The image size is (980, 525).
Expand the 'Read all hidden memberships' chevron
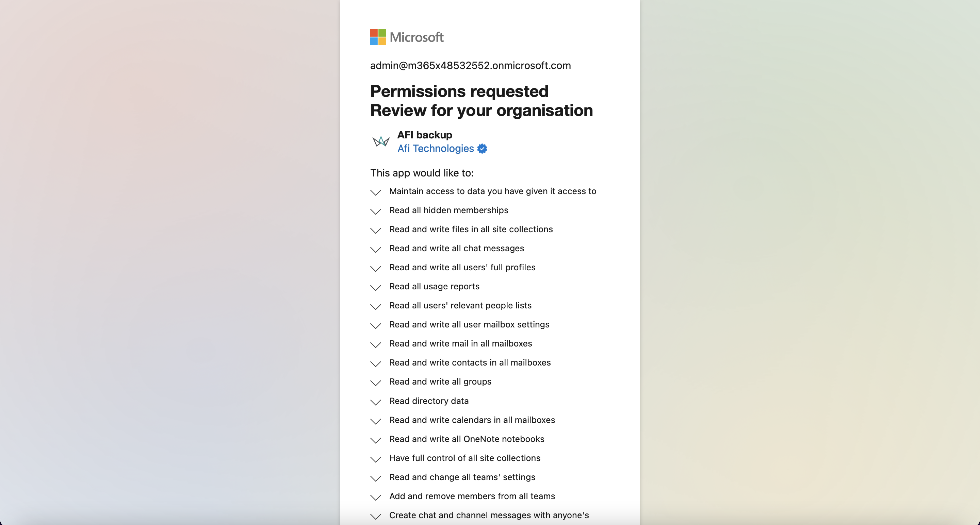(x=375, y=211)
